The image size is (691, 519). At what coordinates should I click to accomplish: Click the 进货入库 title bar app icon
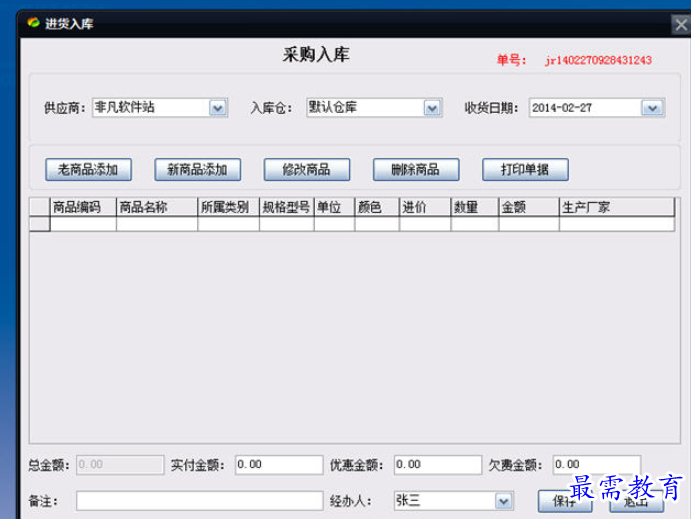tap(33, 22)
